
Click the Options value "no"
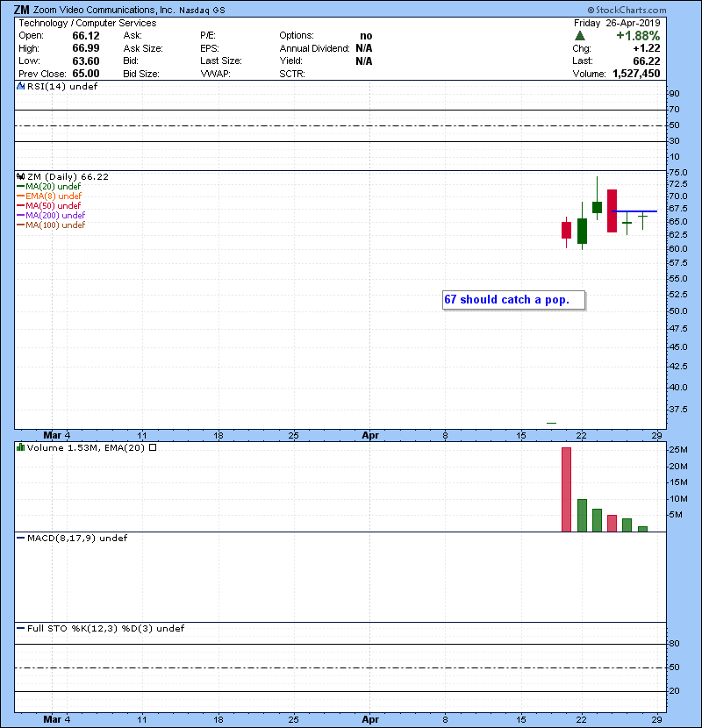366,36
